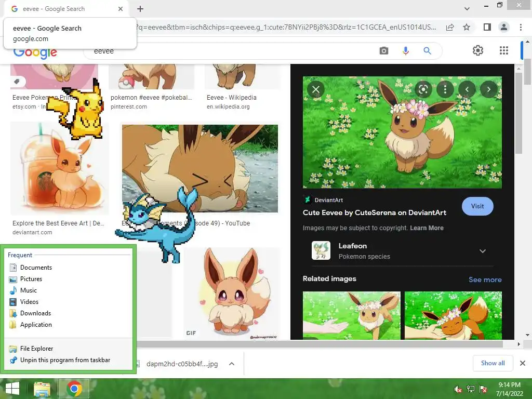Viewport: 532px width, 399px height.
Task: Click Learn More about copyright
Action: point(427,228)
